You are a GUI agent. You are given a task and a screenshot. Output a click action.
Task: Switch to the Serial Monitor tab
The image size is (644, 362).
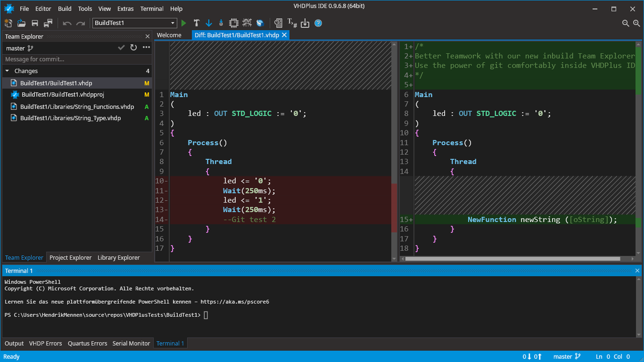click(131, 343)
